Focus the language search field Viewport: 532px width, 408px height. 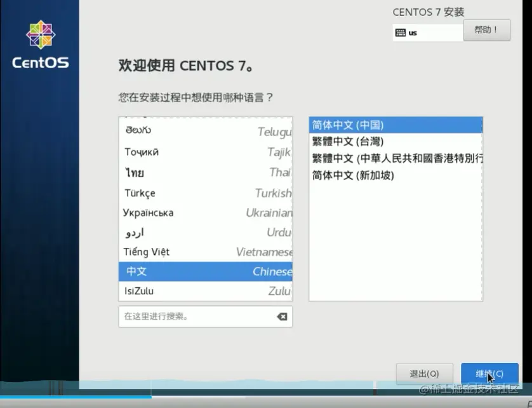tap(205, 316)
